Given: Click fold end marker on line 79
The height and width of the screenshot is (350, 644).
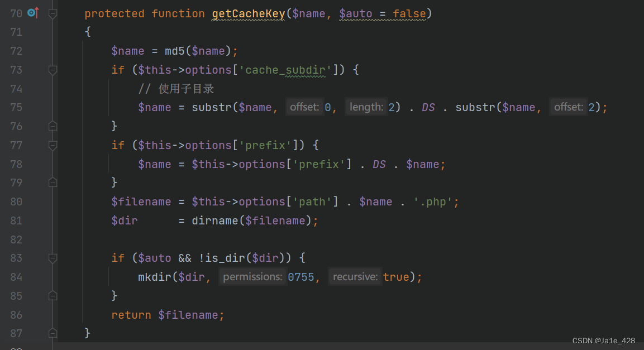Looking at the screenshot, I should [x=53, y=182].
